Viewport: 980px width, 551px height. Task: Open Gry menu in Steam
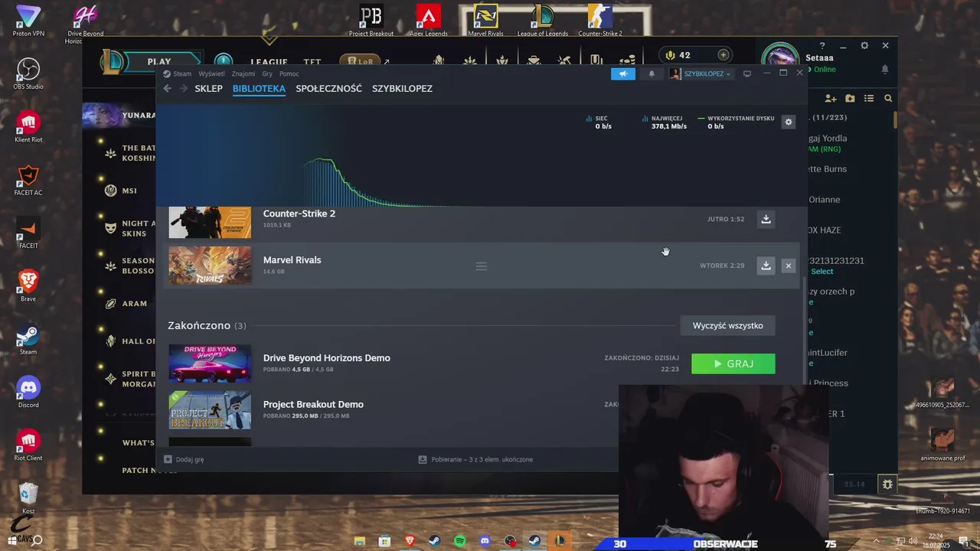[267, 74]
